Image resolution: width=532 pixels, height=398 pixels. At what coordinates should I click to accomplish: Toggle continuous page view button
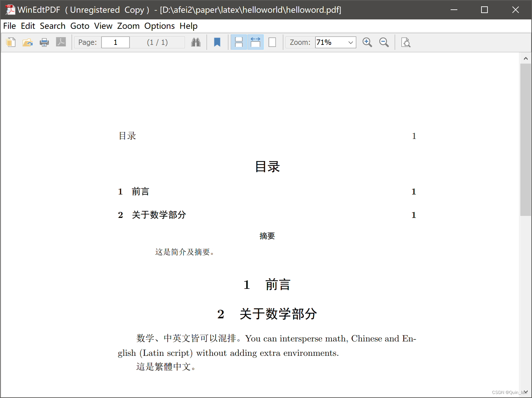[239, 42]
